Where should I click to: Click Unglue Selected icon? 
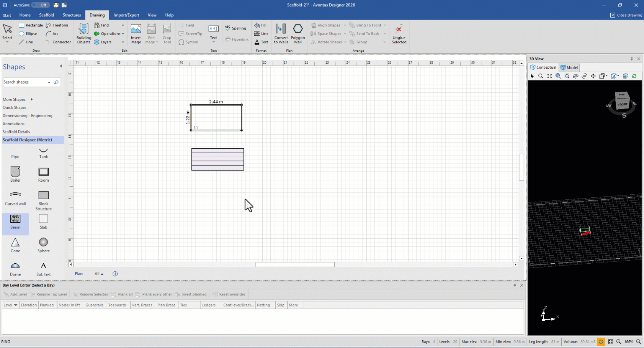[399, 34]
